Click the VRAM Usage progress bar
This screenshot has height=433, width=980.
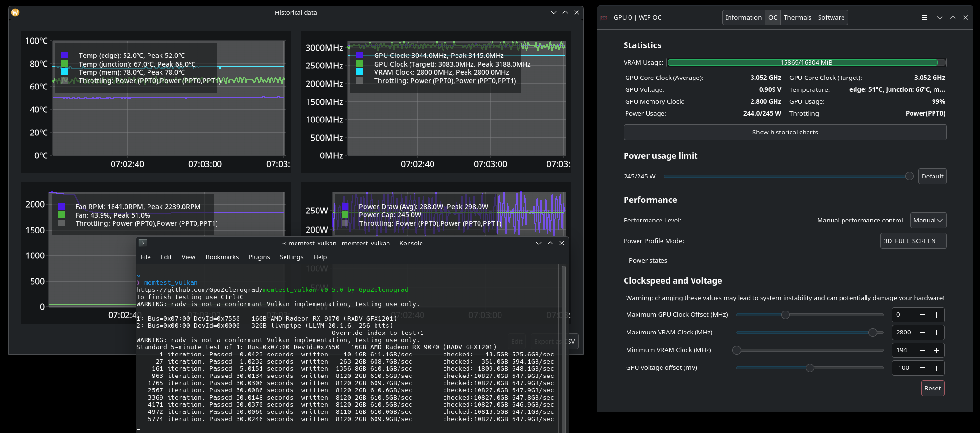tap(807, 62)
